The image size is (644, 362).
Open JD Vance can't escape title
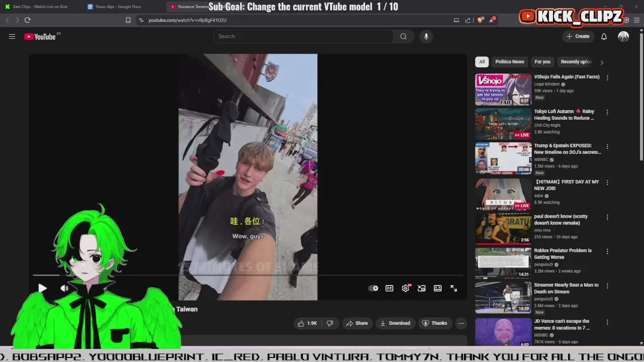[561, 324]
